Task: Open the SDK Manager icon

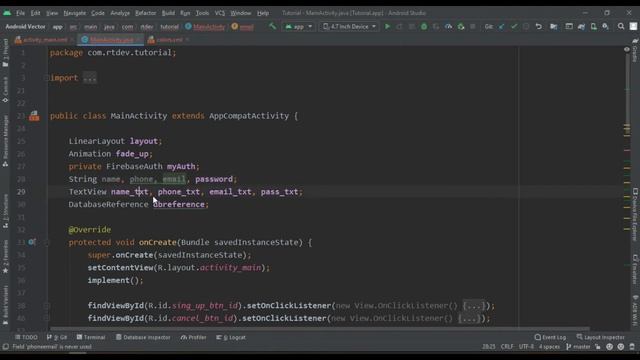Action: click(605, 27)
